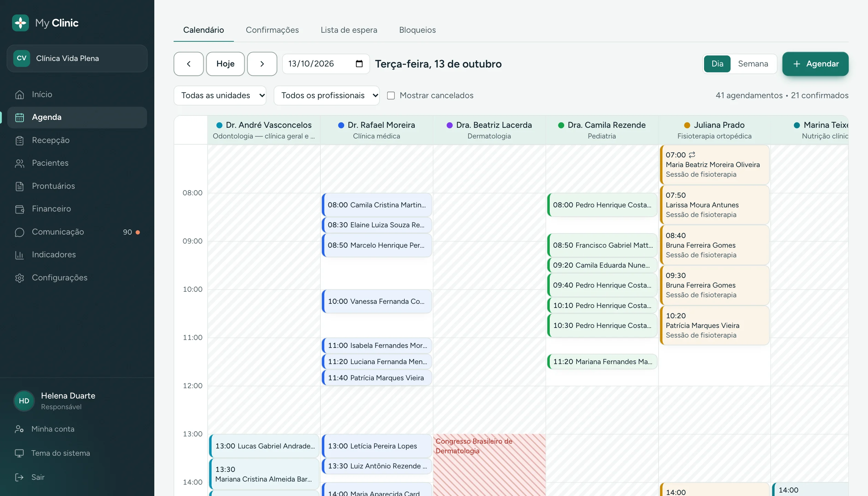Click the Agendar button
Screen dimensions: 868x496
point(815,64)
